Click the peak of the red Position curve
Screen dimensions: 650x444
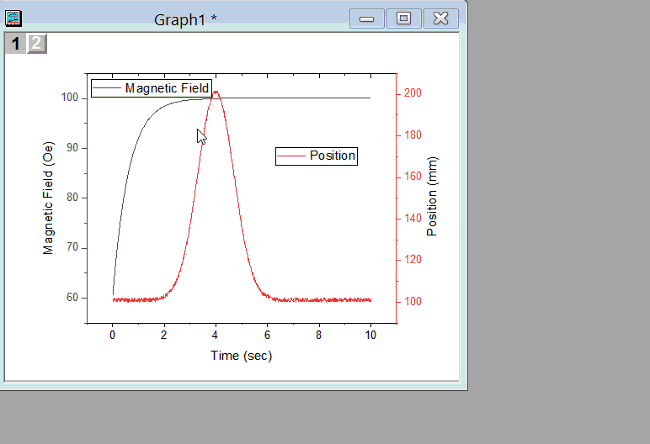[216, 93]
